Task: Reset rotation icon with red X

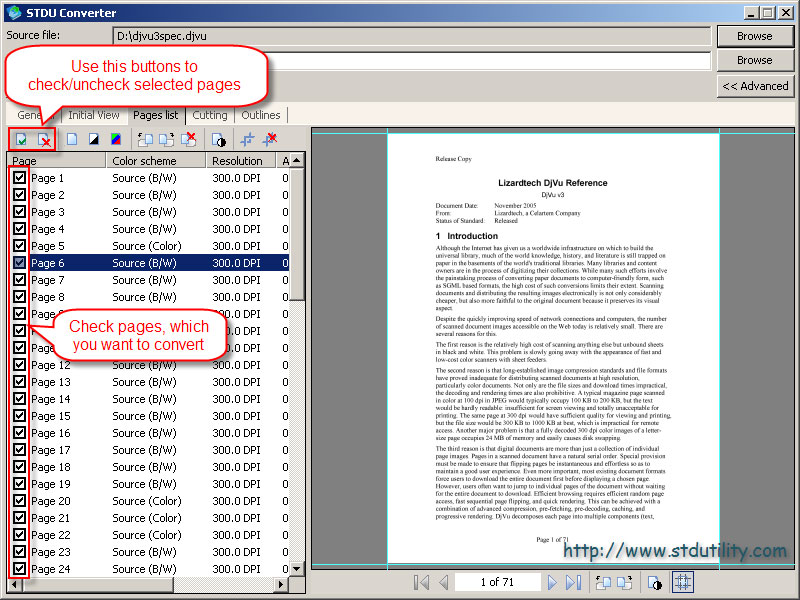Action: 188,139
